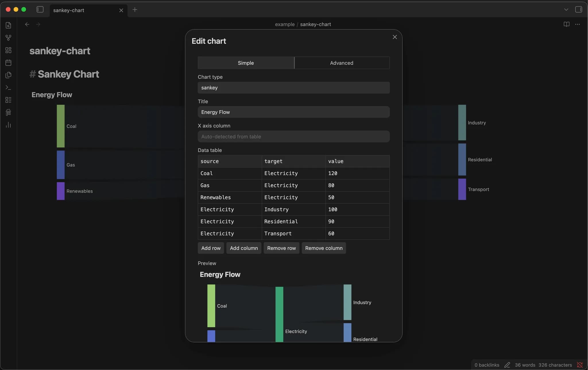Click the example breadcrumb folder
The height and width of the screenshot is (370, 588).
(285, 24)
